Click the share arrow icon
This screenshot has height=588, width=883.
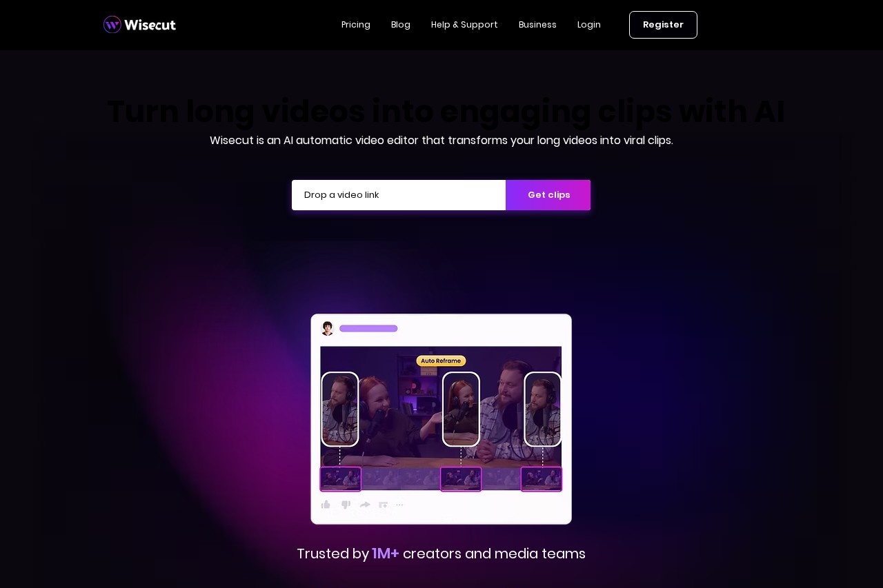[x=365, y=505]
